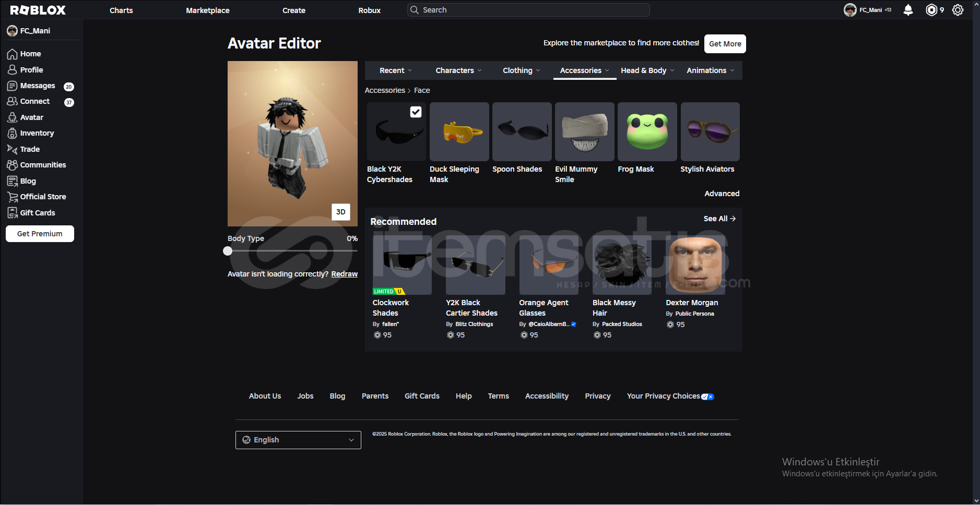Click the Robux icon under Clockwork Shades
Screen dimensions: 980x505
(x=377, y=335)
